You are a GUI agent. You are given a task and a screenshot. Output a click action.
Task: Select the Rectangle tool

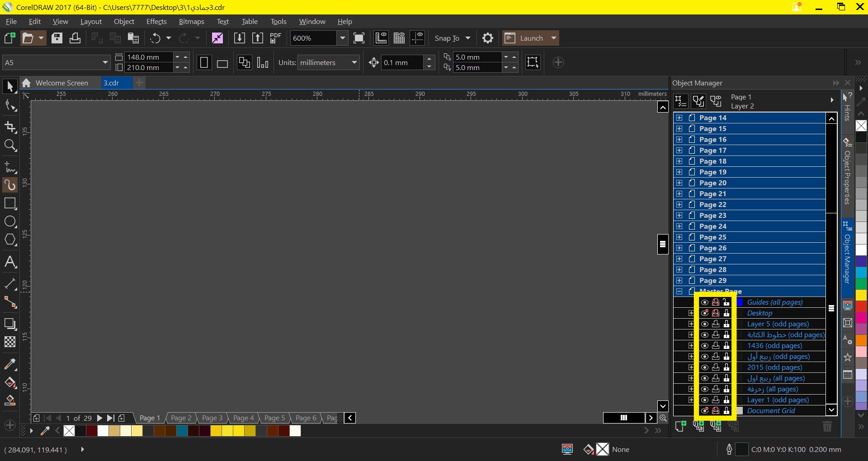[10, 203]
